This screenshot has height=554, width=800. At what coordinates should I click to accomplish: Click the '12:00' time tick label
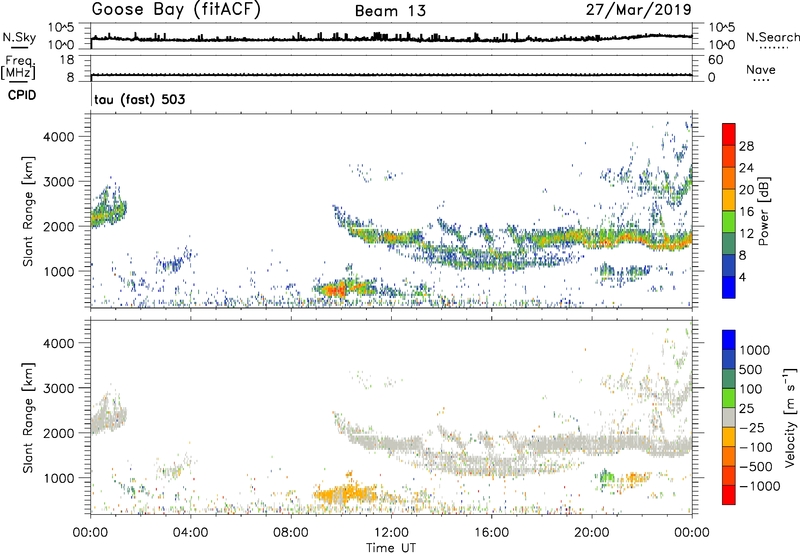391,533
